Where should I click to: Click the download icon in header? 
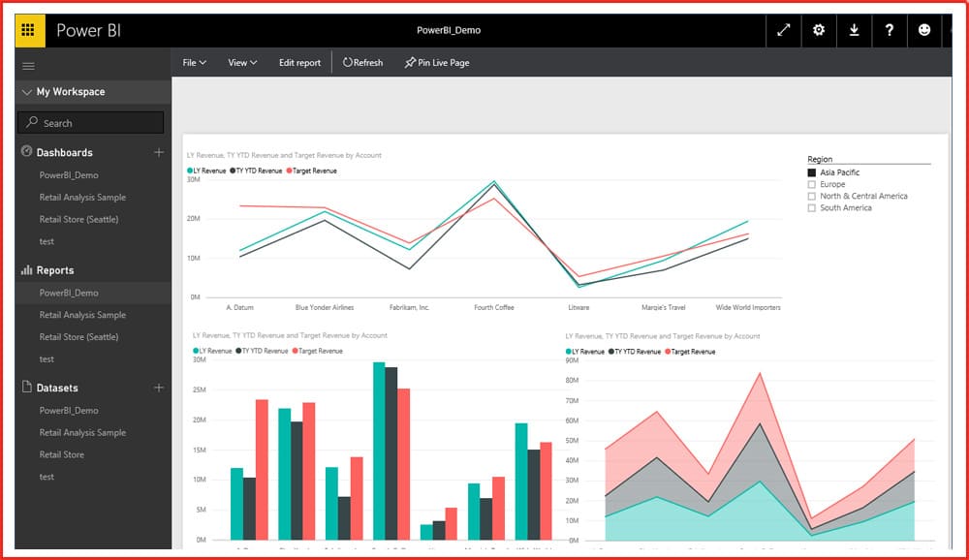click(854, 30)
